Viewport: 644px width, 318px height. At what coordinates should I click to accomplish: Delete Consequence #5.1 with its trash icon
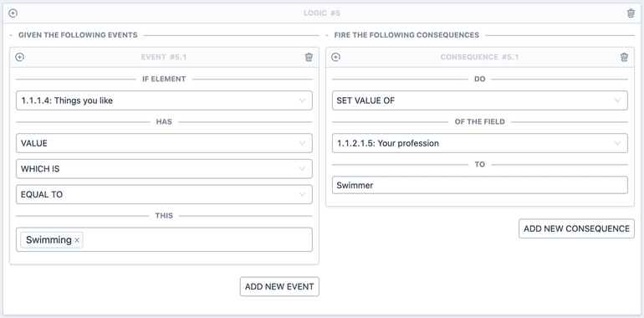(624, 57)
